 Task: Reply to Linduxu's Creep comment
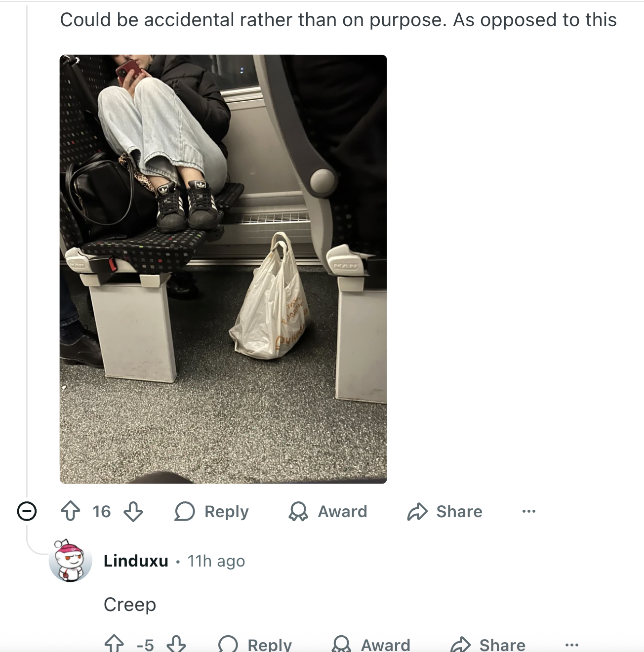255,644
